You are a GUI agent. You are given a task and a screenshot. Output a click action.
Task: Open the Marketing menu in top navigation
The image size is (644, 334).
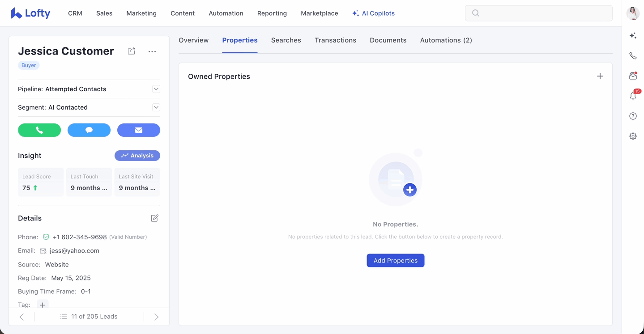click(141, 13)
